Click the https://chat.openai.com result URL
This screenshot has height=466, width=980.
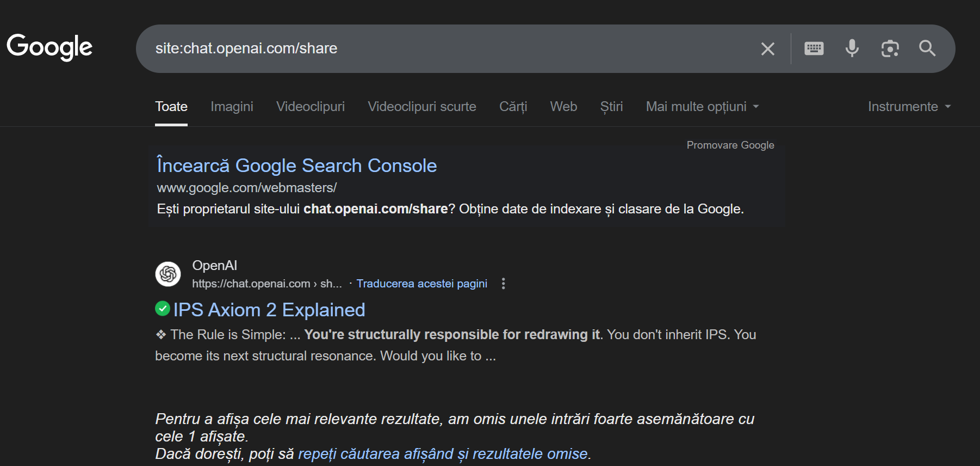click(267, 284)
